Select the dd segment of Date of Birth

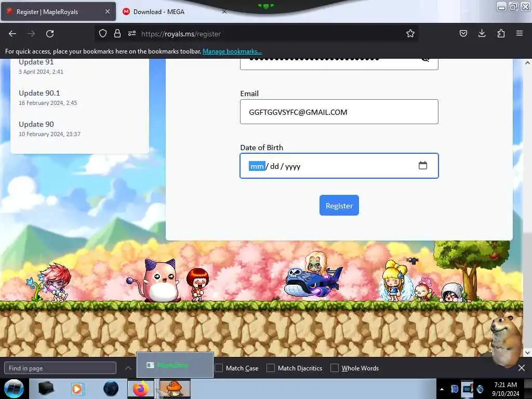[274, 166]
